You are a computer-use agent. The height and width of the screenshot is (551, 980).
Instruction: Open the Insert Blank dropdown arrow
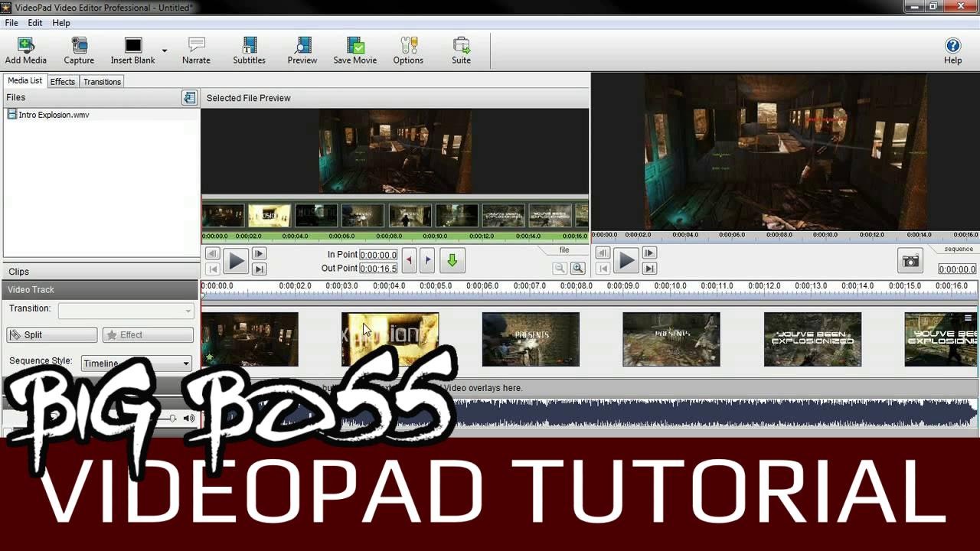164,51
